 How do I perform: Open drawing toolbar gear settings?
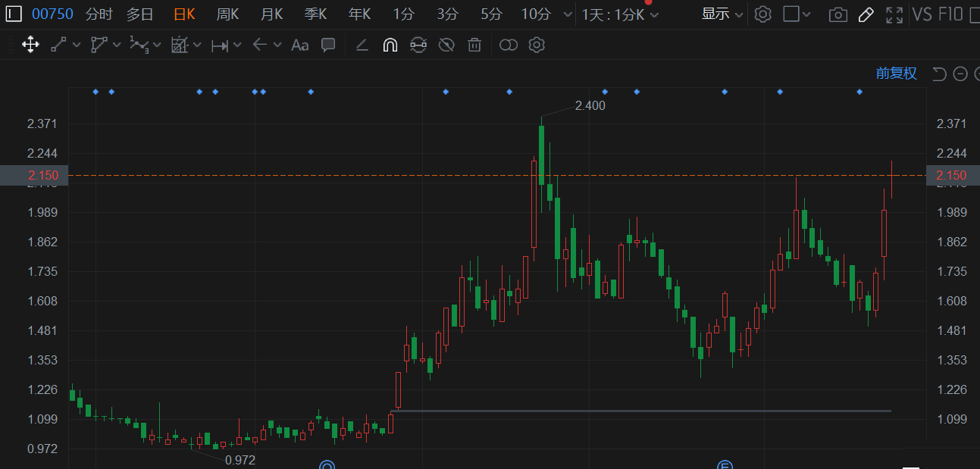tap(537, 45)
